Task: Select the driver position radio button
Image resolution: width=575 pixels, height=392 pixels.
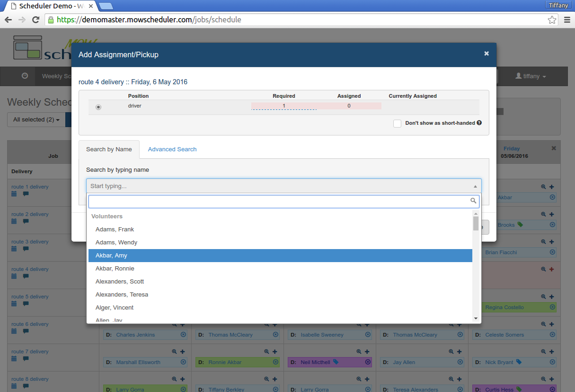Action: (98, 107)
